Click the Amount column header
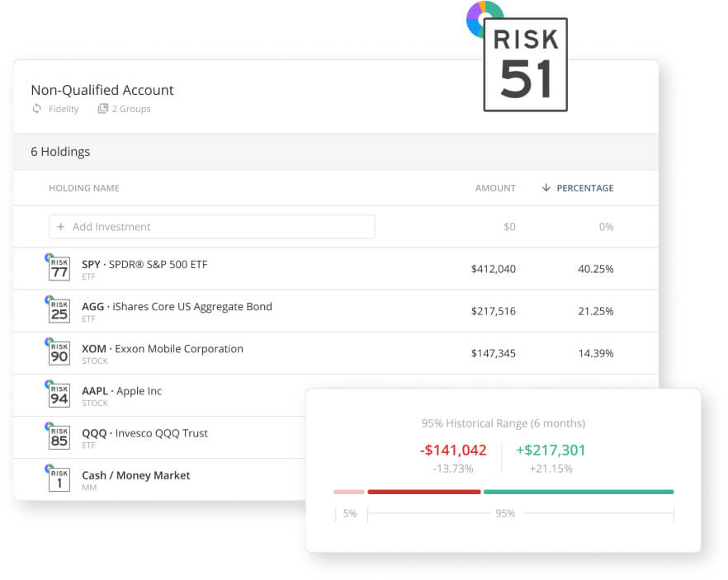 (x=495, y=188)
